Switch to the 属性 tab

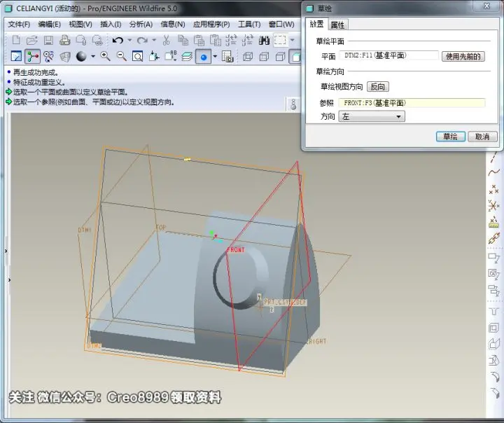point(337,25)
